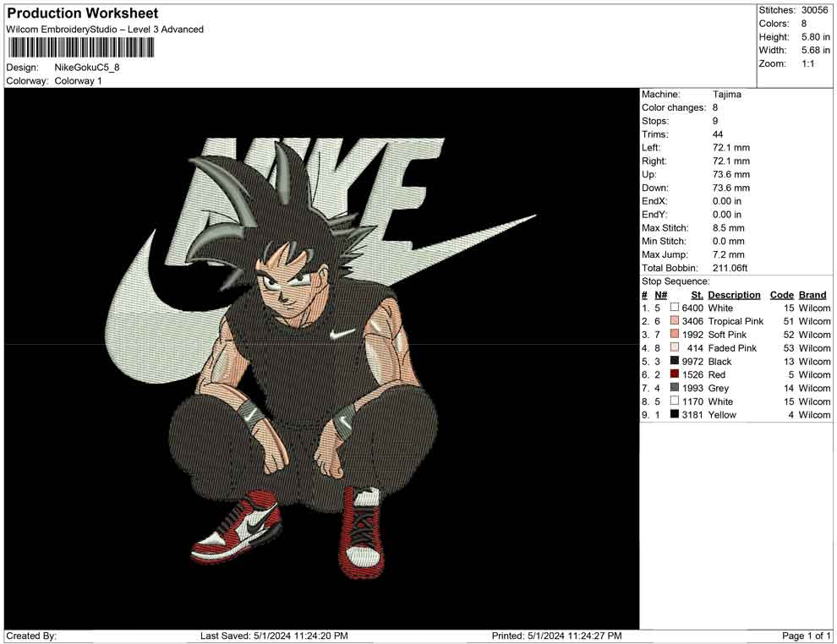Pick the Grey 1993 color swatch
The width and height of the screenshot is (837, 644).
[x=675, y=387]
